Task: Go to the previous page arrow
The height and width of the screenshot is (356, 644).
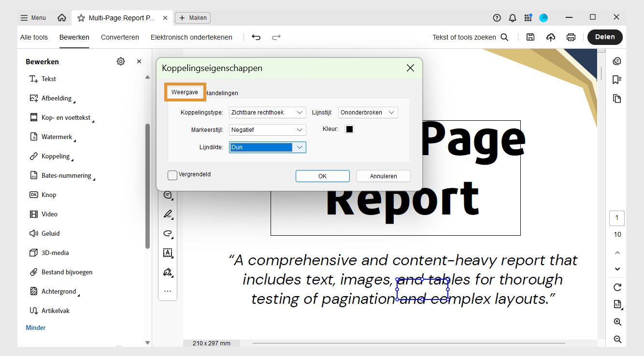Action: coord(617,253)
